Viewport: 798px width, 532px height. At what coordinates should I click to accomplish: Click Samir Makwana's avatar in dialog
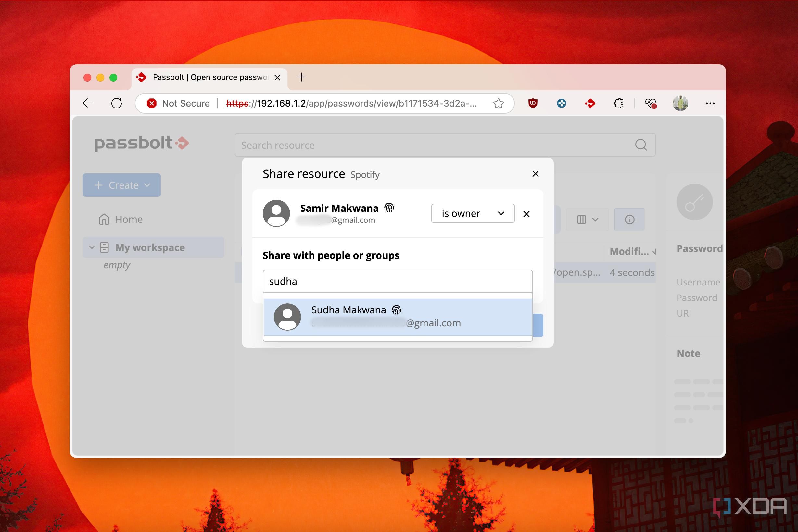[x=276, y=213]
